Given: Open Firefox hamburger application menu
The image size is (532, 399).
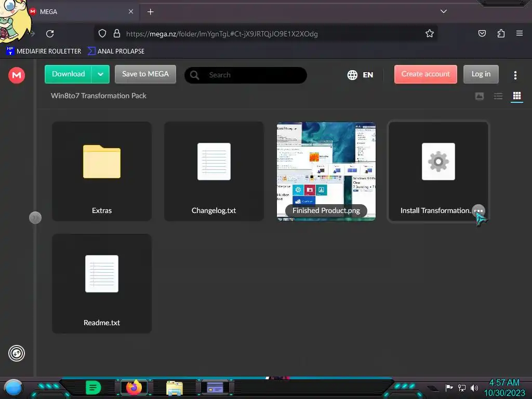Looking at the screenshot, I should [x=520, y=33].
